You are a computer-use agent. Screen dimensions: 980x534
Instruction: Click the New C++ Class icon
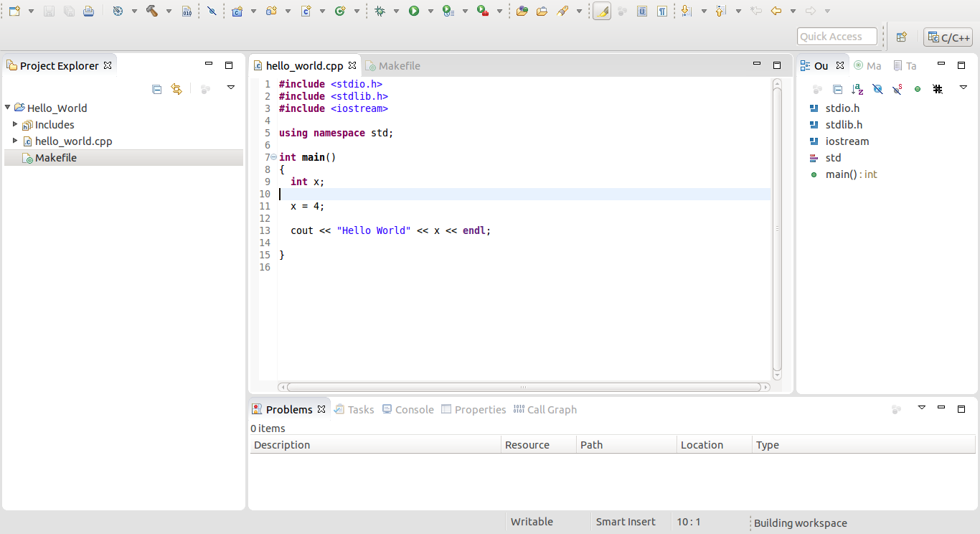pyautogui.click(x=340, y=11)
